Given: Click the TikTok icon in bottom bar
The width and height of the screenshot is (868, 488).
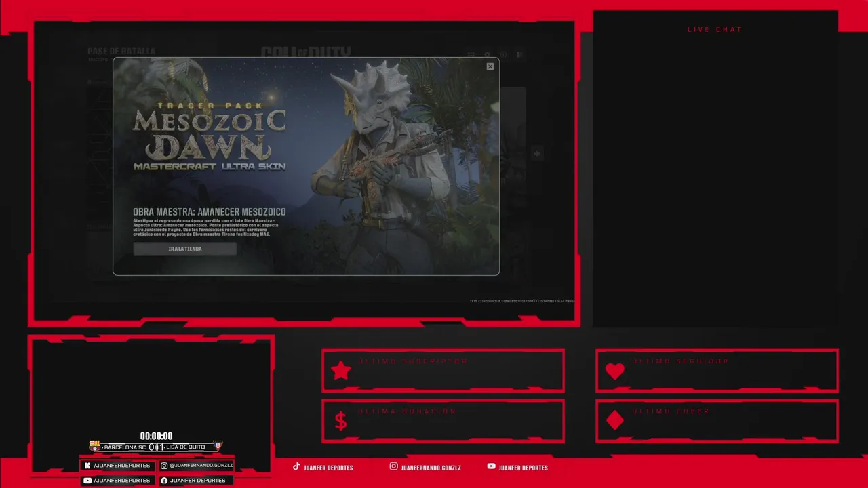Looking at the screenshot, I should [x=296, y=466].
